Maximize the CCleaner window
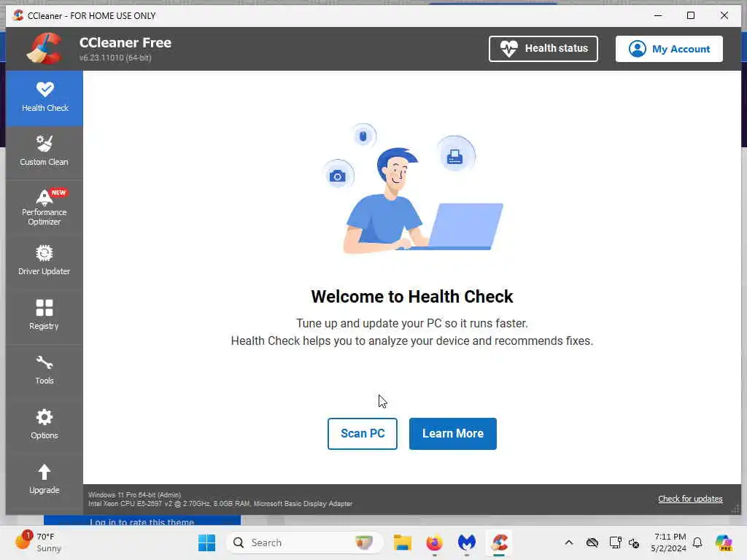This screenshot has height=560, width=747. pos(691,15)
